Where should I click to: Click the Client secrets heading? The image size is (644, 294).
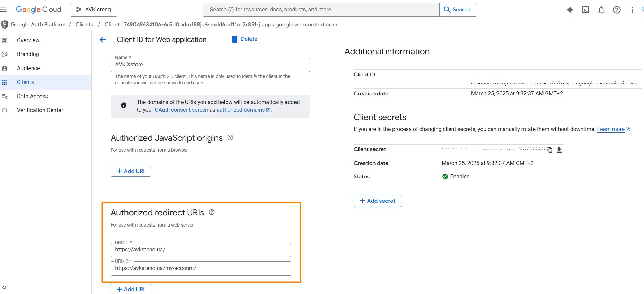coord(380,117)
